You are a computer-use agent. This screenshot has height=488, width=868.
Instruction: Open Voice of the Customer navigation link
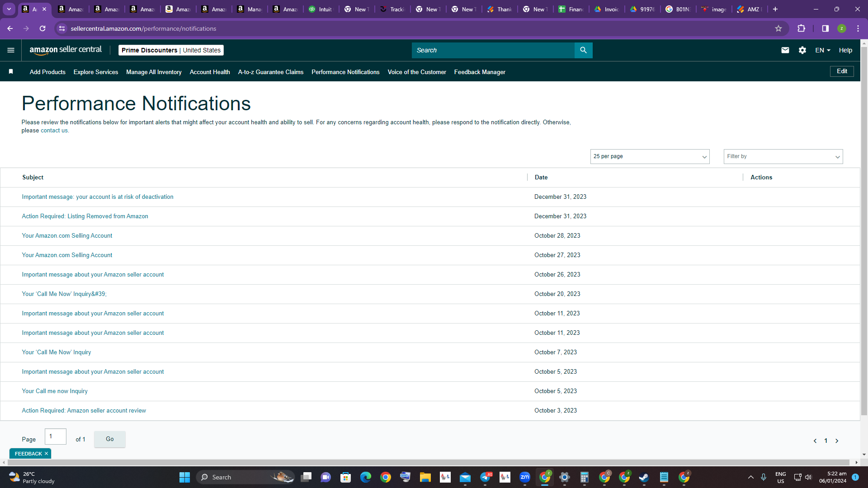[x=417, y=72]
